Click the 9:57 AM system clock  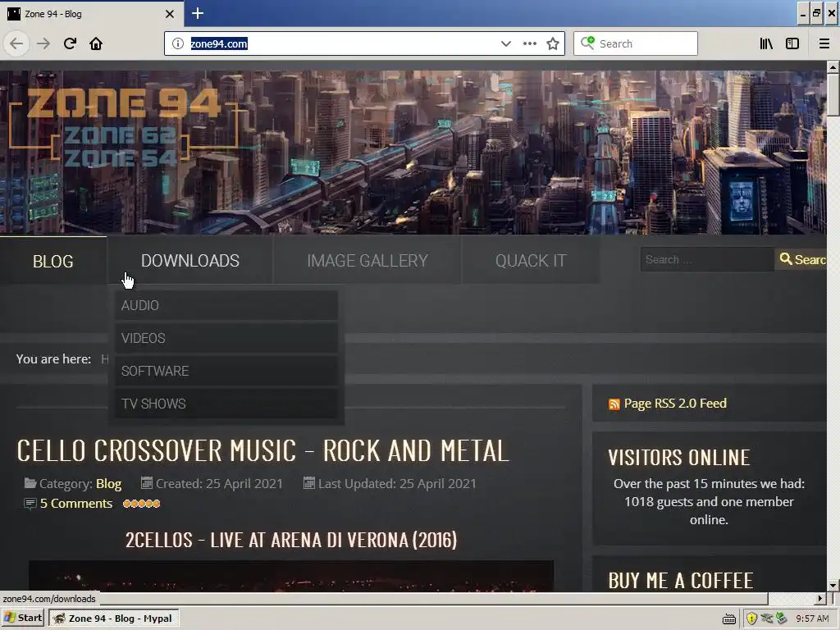click(x=812, y=619)
